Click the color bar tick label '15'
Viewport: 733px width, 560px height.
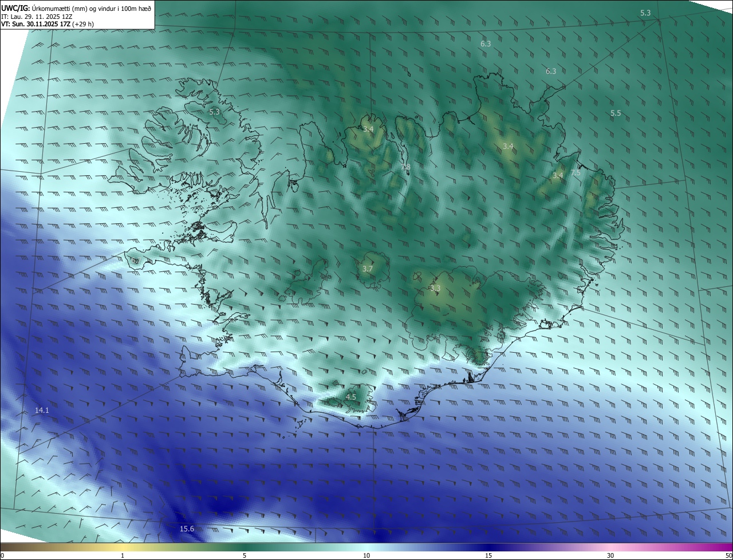pyautogui.click(x=488, y=555)
